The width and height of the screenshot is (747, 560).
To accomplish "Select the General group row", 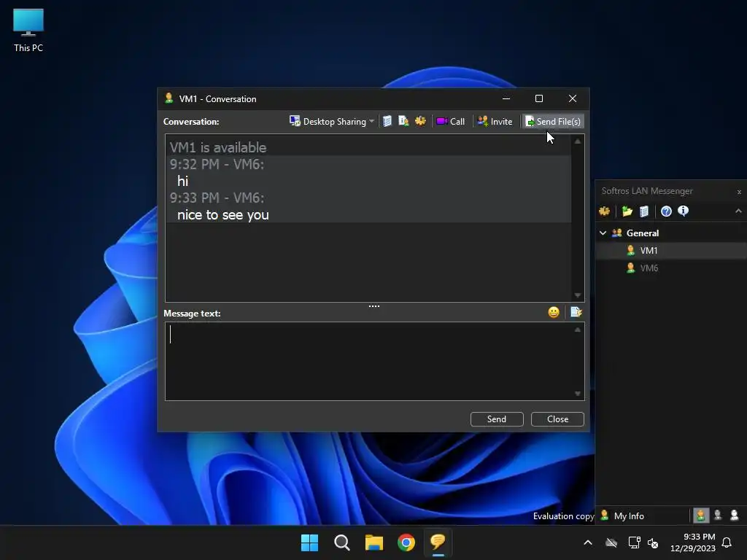I will pos(671,233).
